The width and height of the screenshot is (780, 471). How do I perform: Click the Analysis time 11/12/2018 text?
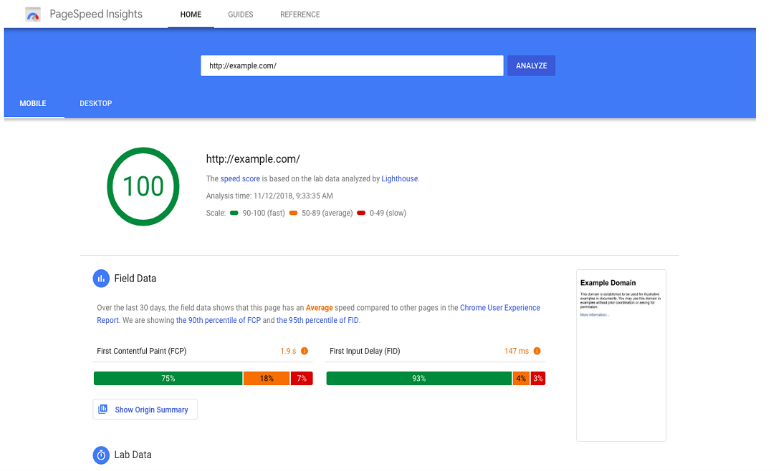(x=270, y=196)
